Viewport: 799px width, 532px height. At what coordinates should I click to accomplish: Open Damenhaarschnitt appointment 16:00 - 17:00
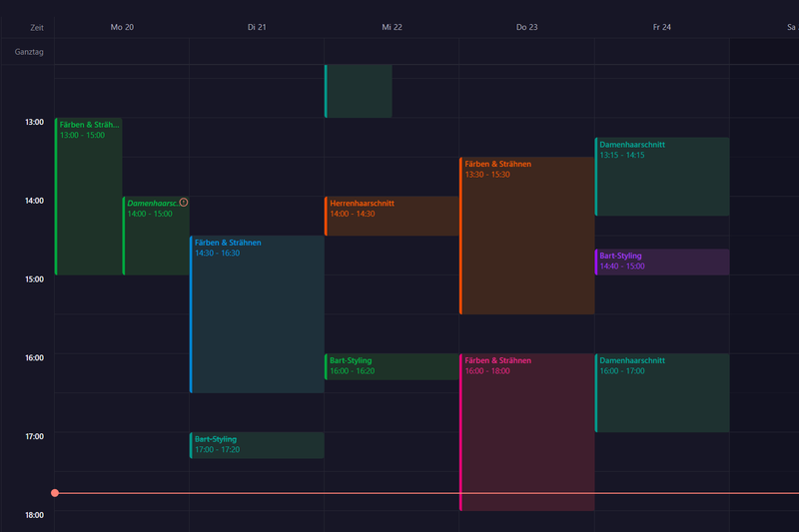(x=662, y=393)
